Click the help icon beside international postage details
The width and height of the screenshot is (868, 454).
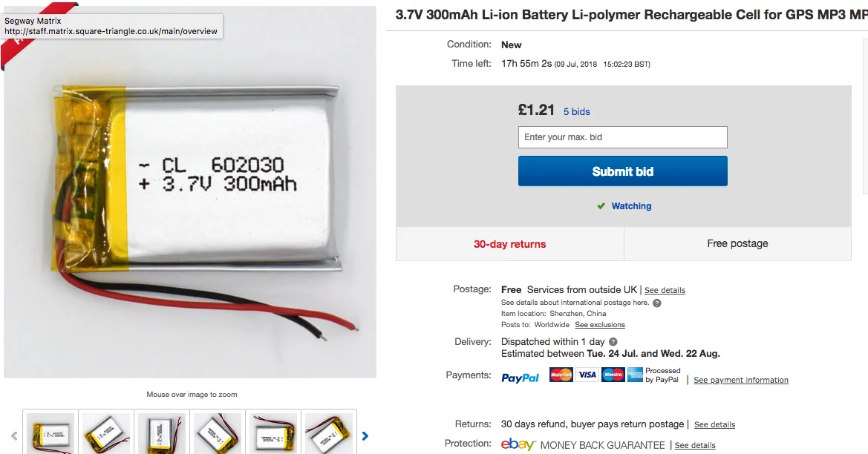(x=656, y=303)
